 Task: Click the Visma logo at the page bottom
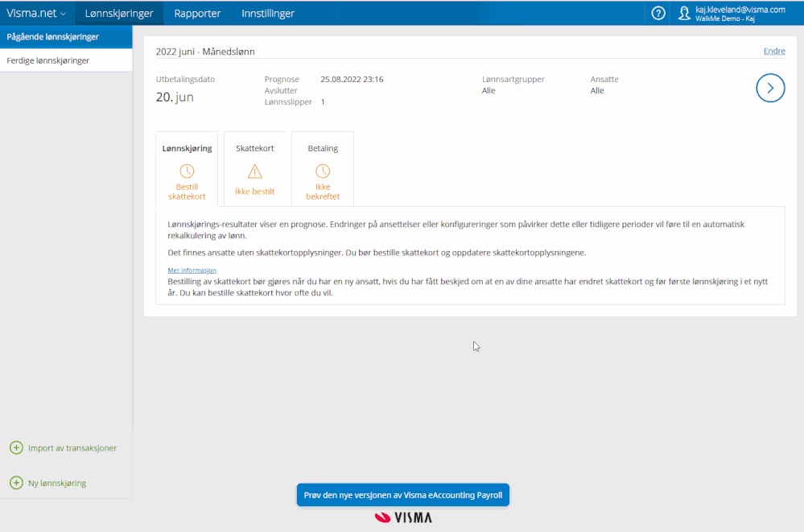coord(402,518)
